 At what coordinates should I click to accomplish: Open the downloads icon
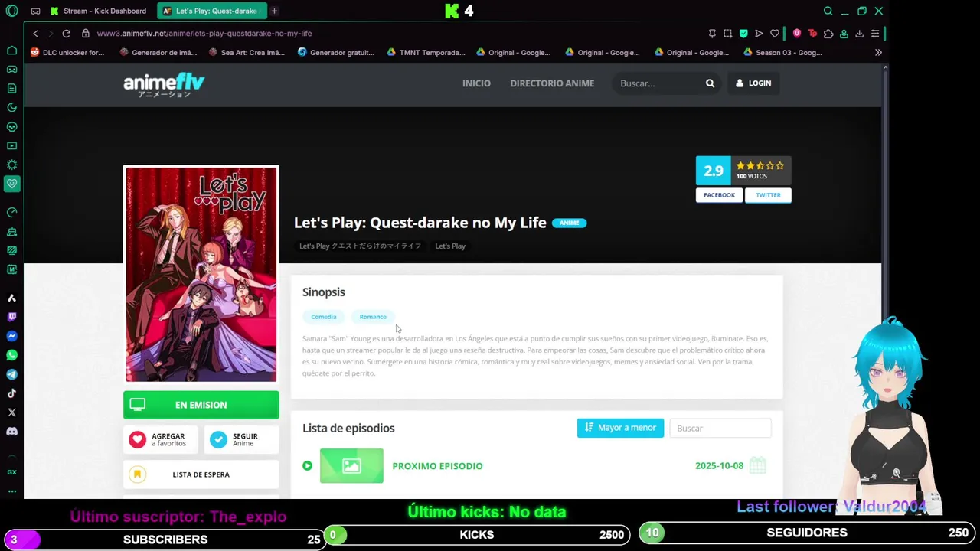point(860,34)
